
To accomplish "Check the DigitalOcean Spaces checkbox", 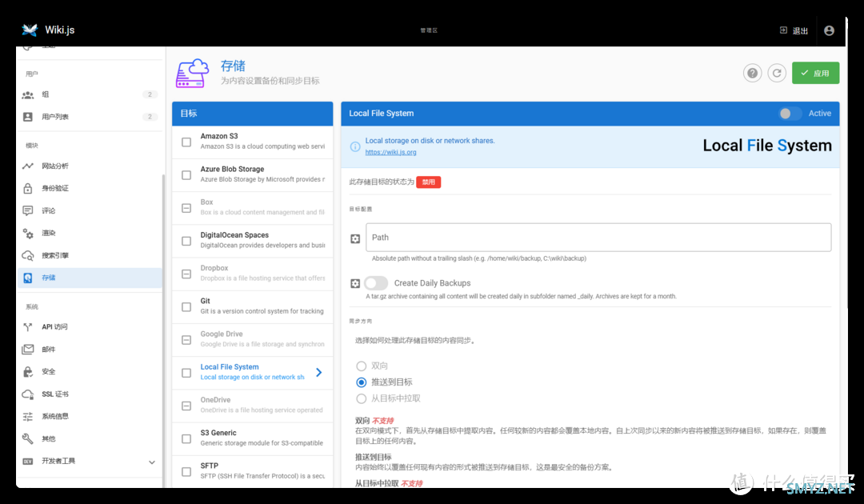I will click(186, 242).
